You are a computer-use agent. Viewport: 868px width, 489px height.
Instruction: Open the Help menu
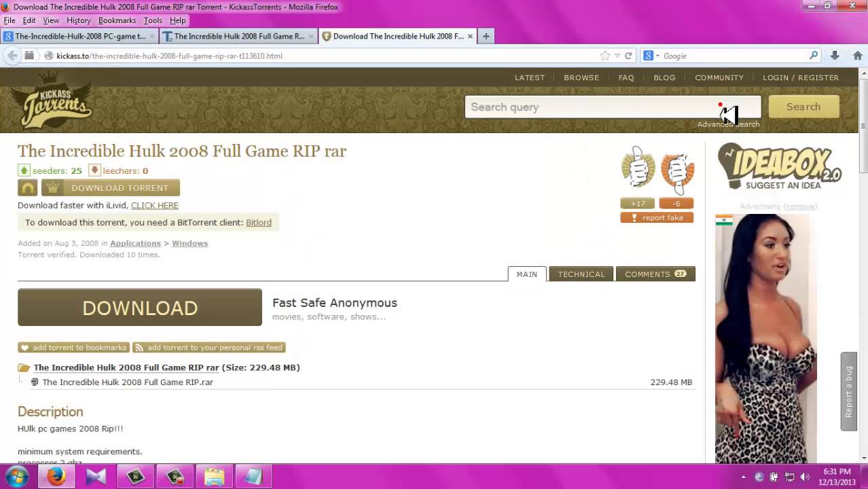click(x=178, y=20)
